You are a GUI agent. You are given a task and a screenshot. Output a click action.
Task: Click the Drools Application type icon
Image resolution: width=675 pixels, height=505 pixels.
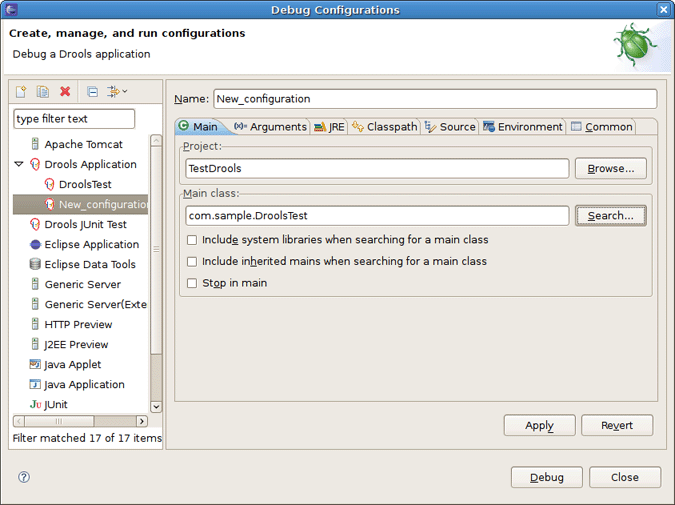pyautogui.click(x=35, y=164)
